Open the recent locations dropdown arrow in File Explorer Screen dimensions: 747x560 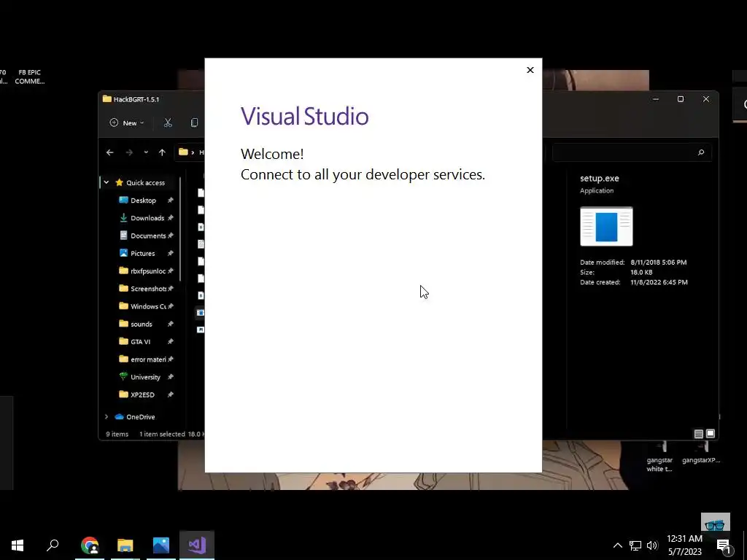[146, 152]
